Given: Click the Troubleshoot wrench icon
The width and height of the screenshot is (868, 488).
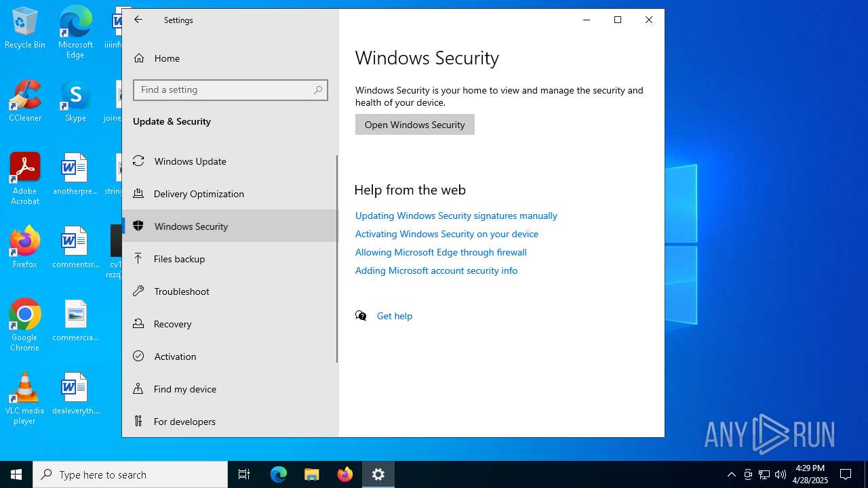Looking at the screenshot, I should (138, 291).
